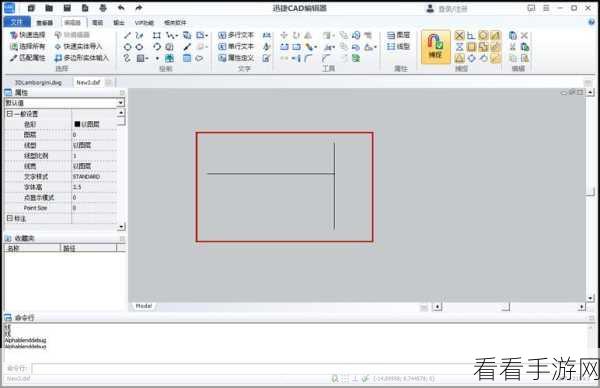Switch to the 3DLamborgini.dwg document tab
The image size is (600, 388).
tap(38, 82)
